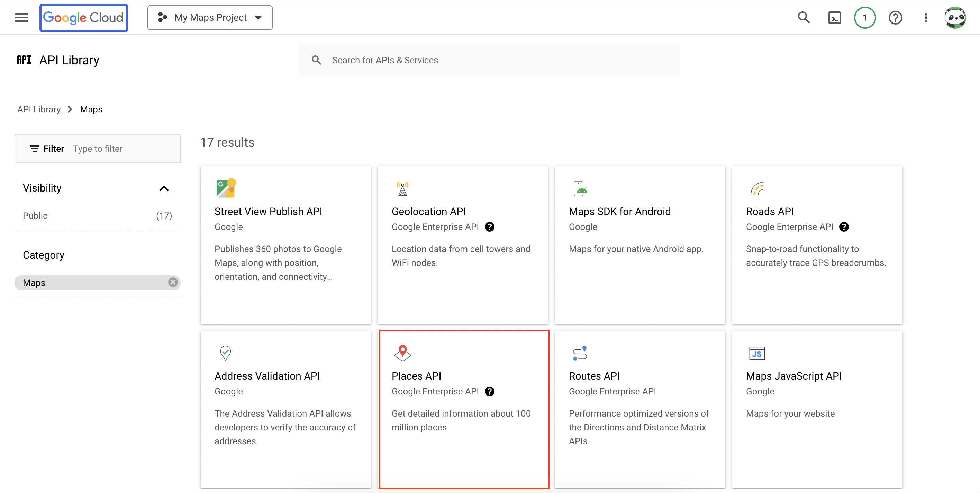Click the Places API red pin icon
Viewport: 980px width, 493px height.
[x=402, y=353]
